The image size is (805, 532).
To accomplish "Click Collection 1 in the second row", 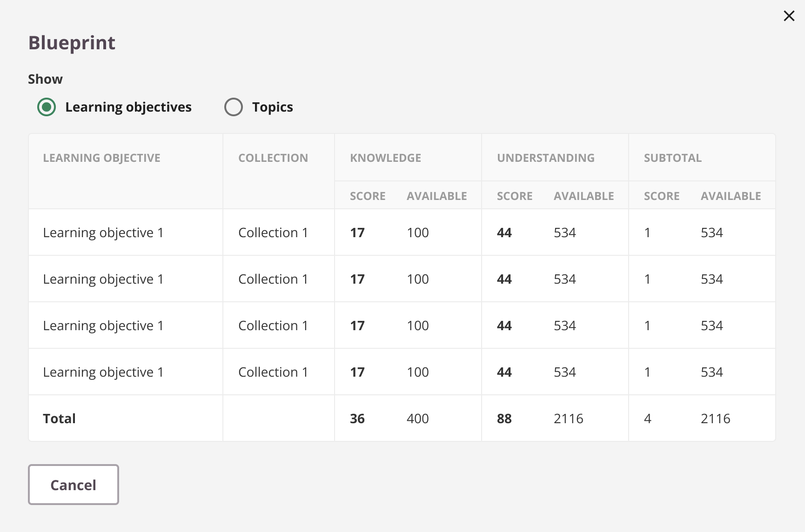I will pos(273,279).
